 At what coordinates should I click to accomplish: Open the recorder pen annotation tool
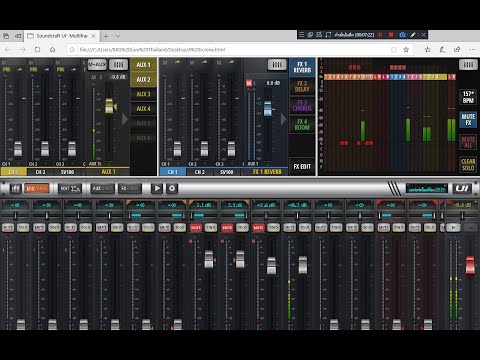tap(413, 35)
